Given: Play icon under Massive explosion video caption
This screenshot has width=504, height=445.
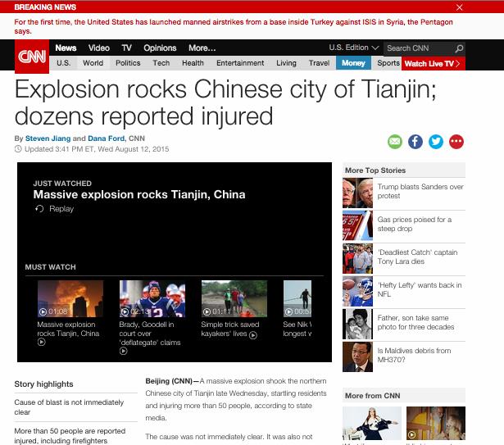Looking at the screenshot, I should pos(41,343).
